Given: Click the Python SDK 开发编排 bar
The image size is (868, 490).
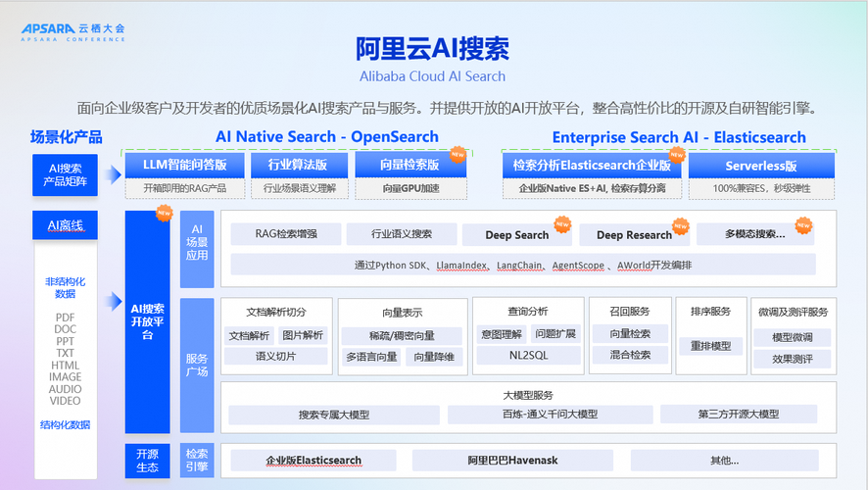Looking at the screenshot, I should 523,266.
